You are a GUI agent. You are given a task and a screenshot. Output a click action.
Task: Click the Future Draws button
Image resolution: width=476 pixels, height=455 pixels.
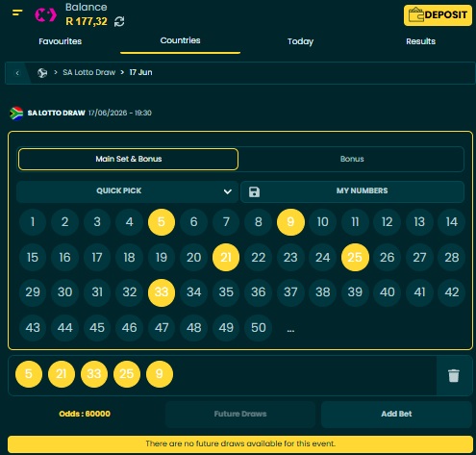click(x=240, y=414)
